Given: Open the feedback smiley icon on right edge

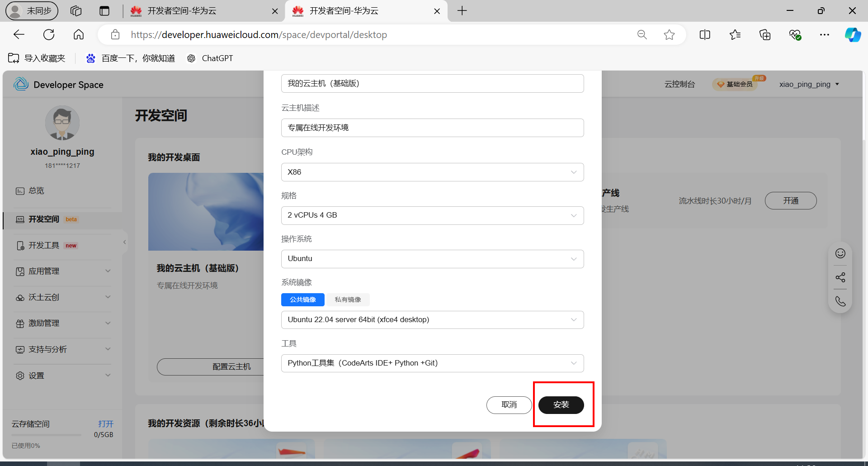Looking at the screenshot, I should (840, 253).
